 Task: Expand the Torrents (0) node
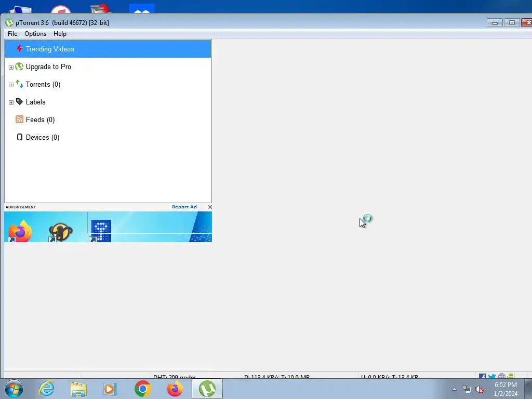[11, 85]
